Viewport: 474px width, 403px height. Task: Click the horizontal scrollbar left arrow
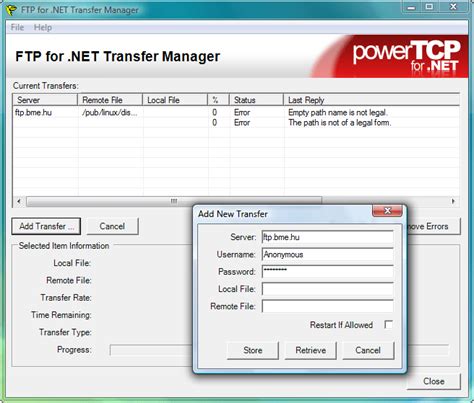coord(19,201)
